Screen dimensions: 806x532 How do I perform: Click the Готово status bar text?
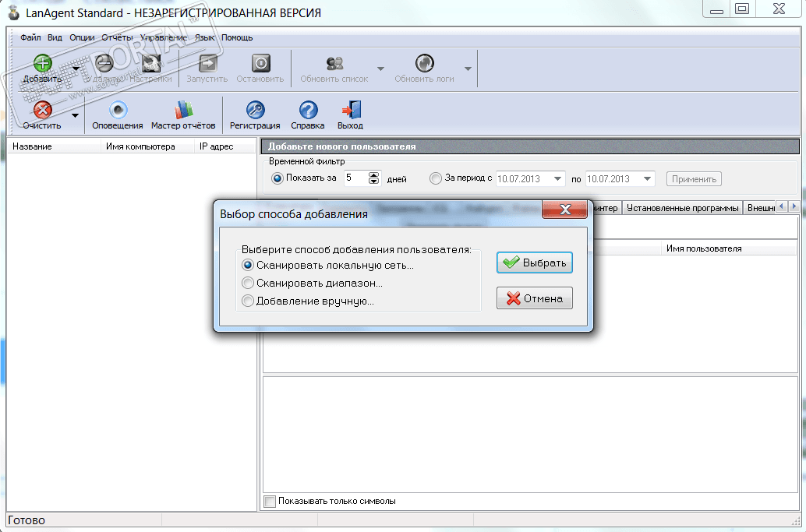(x=27, y=520)
